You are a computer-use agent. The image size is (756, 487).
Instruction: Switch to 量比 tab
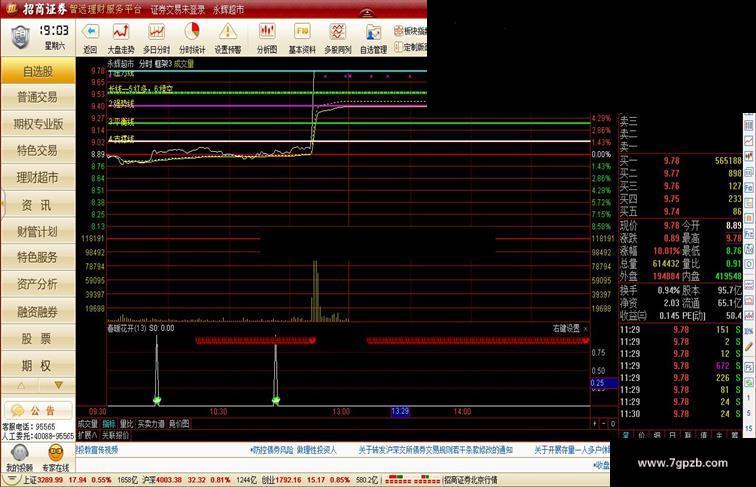[126, 424]
